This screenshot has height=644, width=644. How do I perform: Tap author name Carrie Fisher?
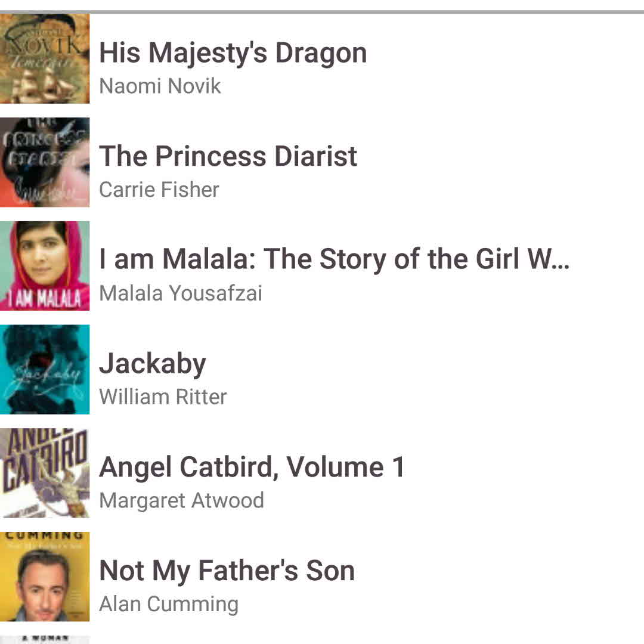[159, 190]
